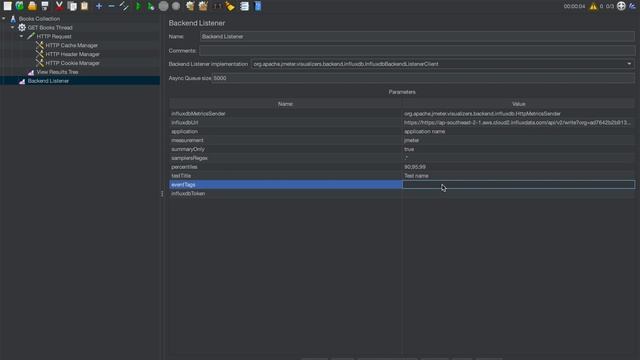Viewport: 640px width, 360px height.
Task: Collapse the Books Collection tree node
Action: pos(4,18)
